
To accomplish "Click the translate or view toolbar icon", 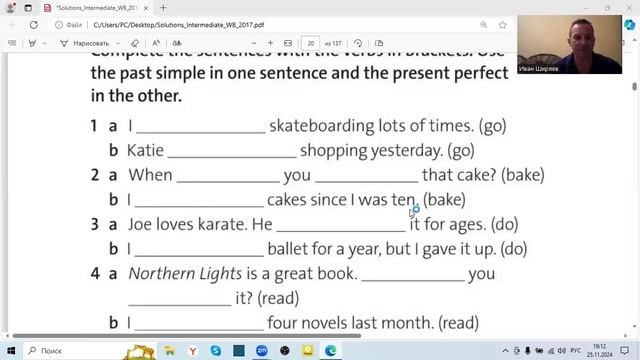I will point(177,43).
